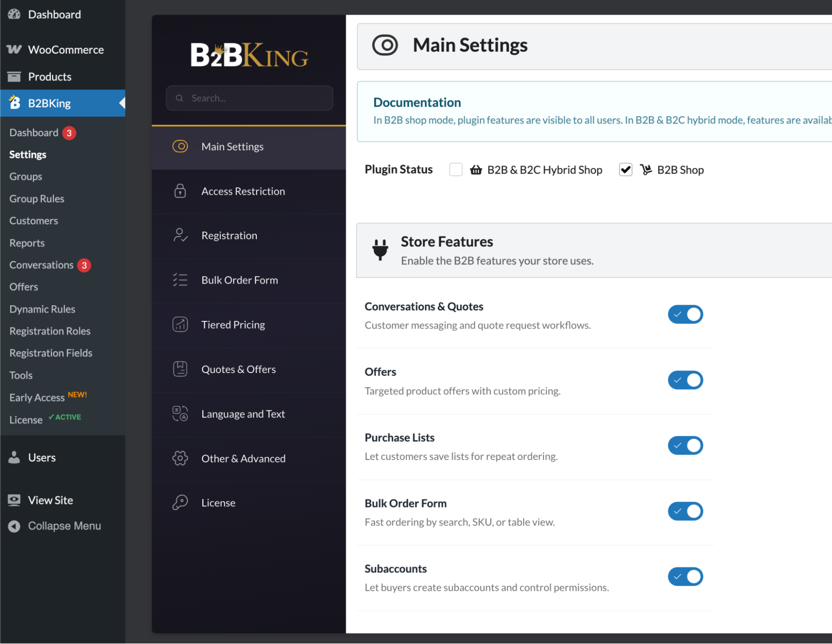Click the B2BKing settings search field
The image size is (832, 644).
(x=250, y=98)
